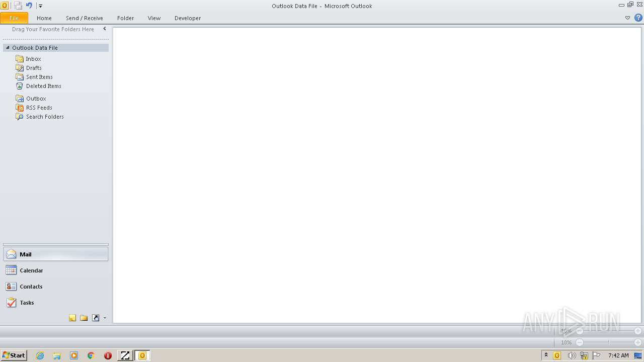Viewport: 644px width, 362px height.
Task: Open the Inbox folder
Action: 34,59
